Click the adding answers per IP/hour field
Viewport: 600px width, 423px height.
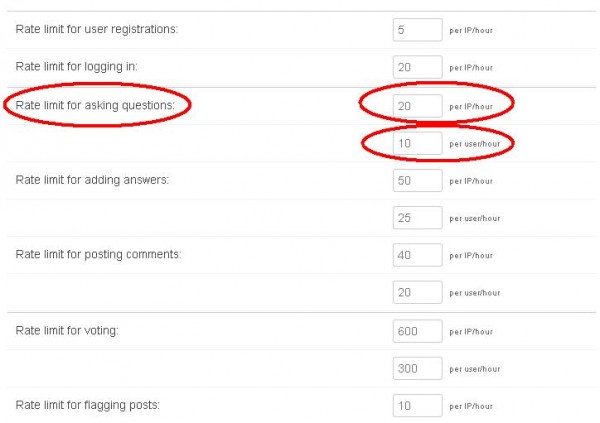click(418, 180)
